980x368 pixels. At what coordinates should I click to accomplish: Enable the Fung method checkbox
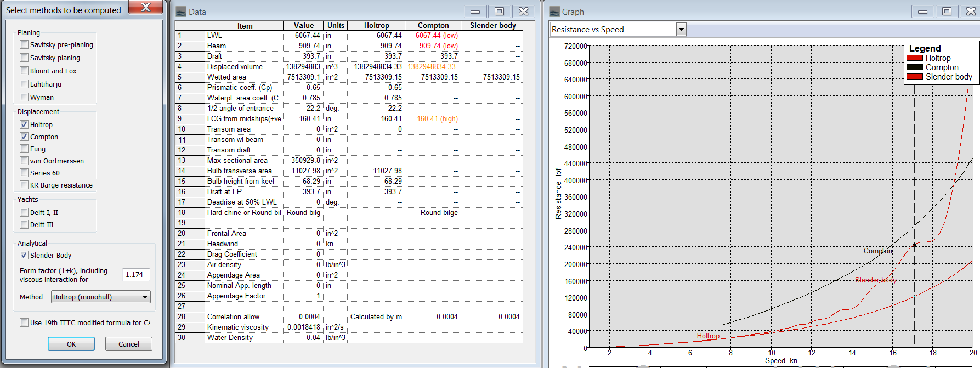pos(24,149)
